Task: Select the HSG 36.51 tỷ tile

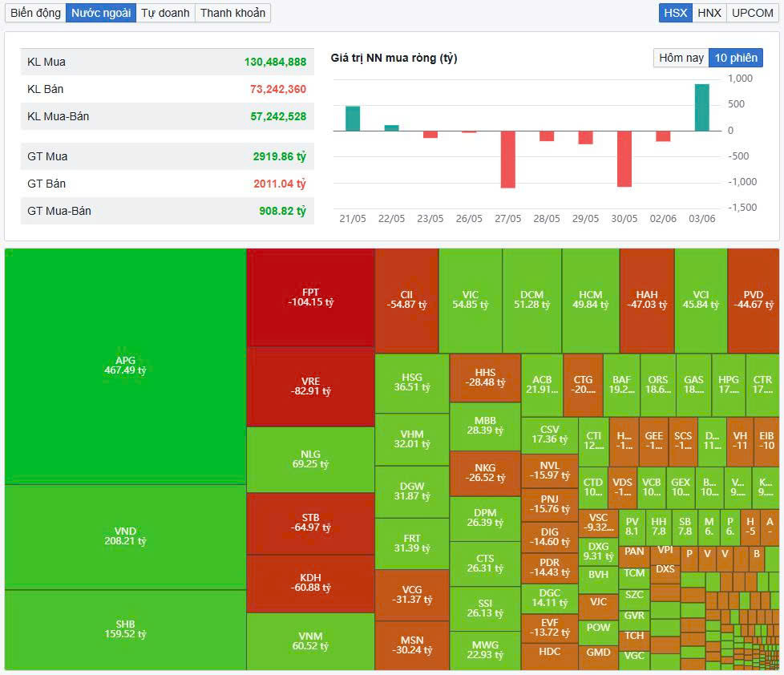Action: 412,383
